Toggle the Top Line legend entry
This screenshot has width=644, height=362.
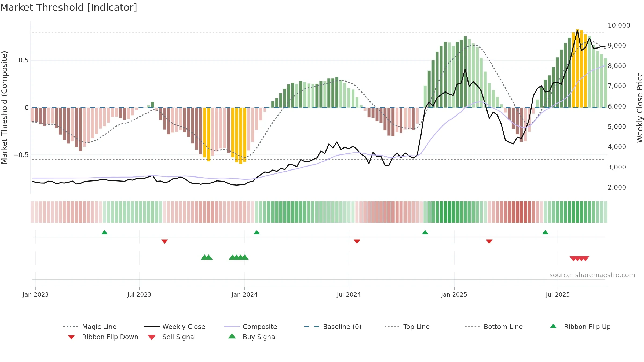[x=407, y=327]
